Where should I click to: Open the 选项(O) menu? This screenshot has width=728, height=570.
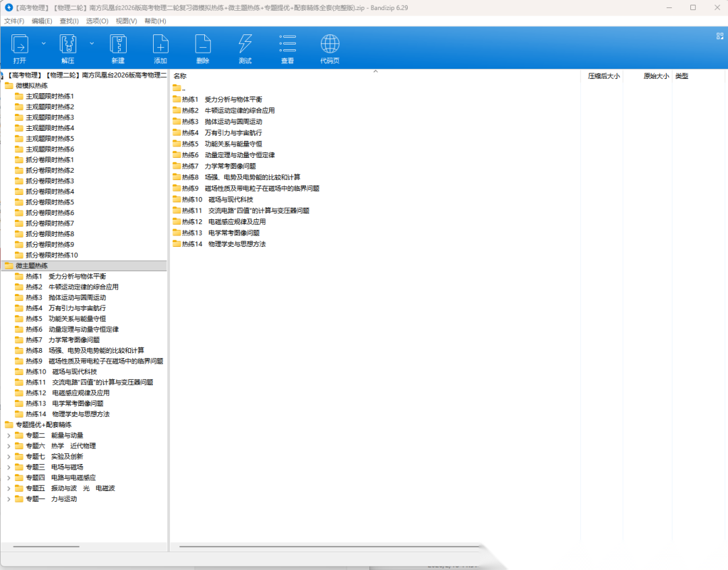pyautogui.click(x=97, y=21)
